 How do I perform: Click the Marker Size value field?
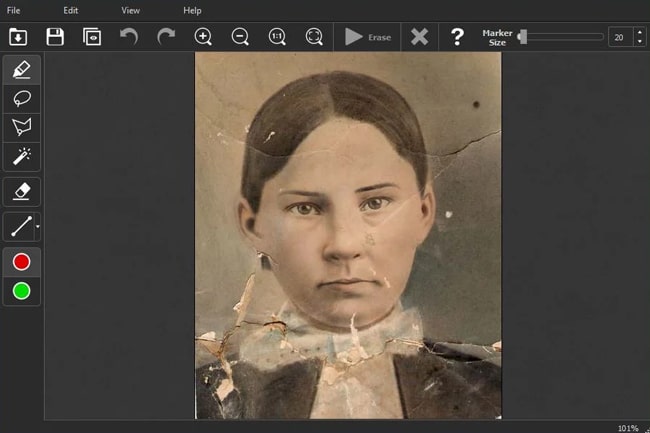[x=619, y=37]
